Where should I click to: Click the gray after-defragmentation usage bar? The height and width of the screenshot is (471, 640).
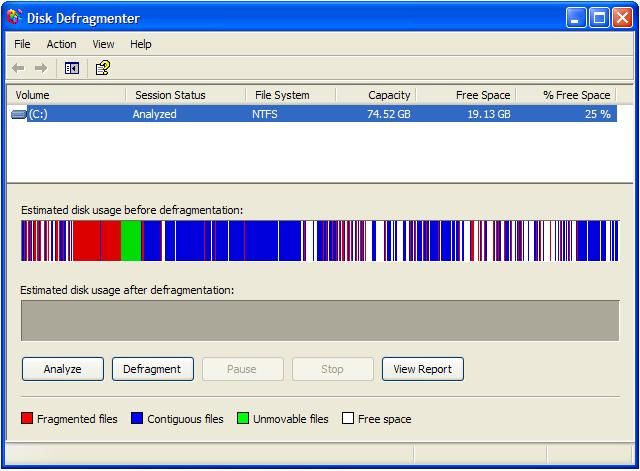320,321
